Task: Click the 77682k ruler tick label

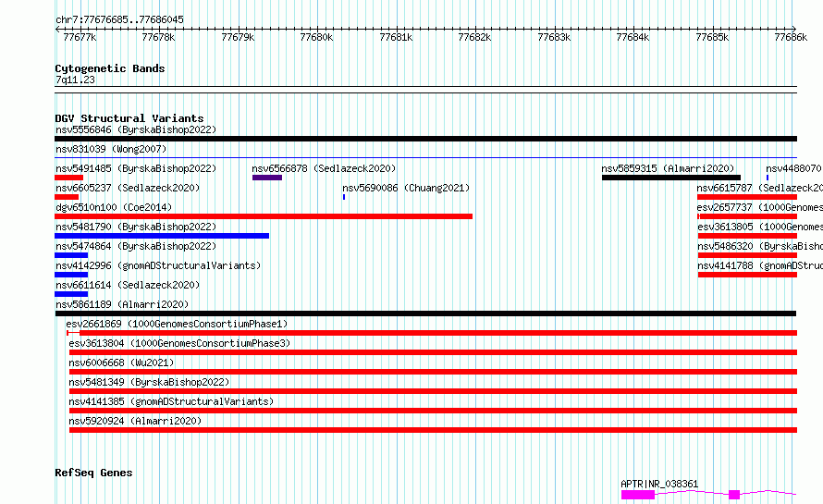Action: coord(474,37)
